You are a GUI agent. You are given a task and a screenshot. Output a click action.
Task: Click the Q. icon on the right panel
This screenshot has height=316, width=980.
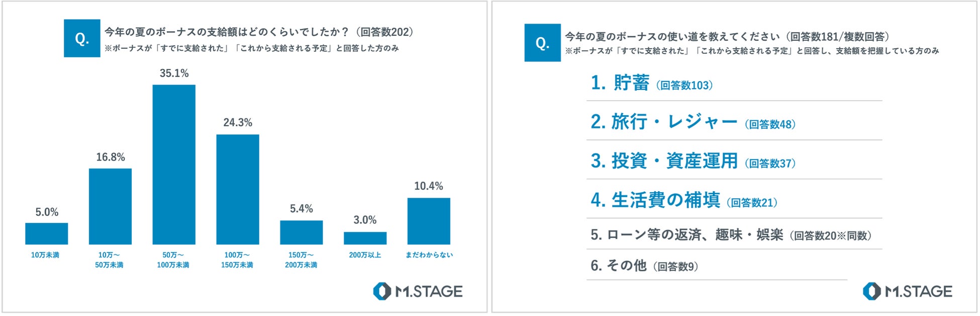click(542, 43)
